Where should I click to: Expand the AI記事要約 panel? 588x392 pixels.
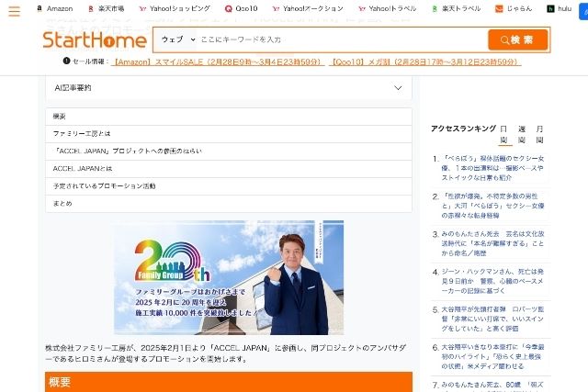tap(229, 88)
